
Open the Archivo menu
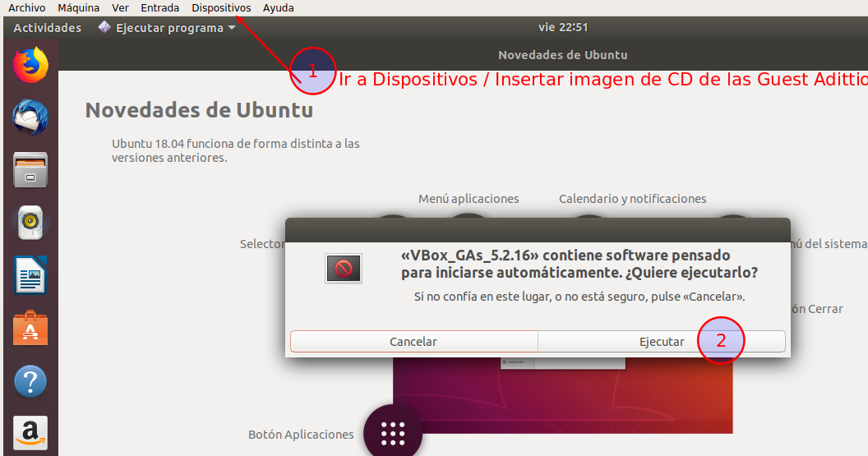[26, 7]
